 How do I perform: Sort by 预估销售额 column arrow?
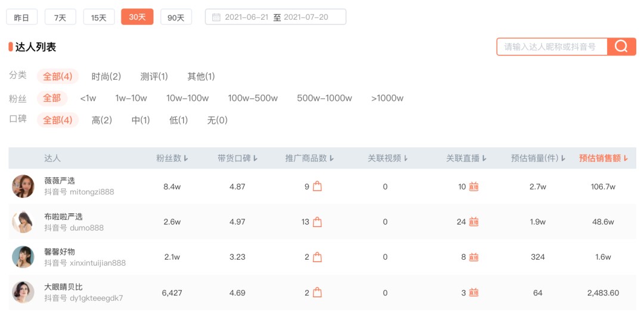pyautogui.click(x=626, y=158)
